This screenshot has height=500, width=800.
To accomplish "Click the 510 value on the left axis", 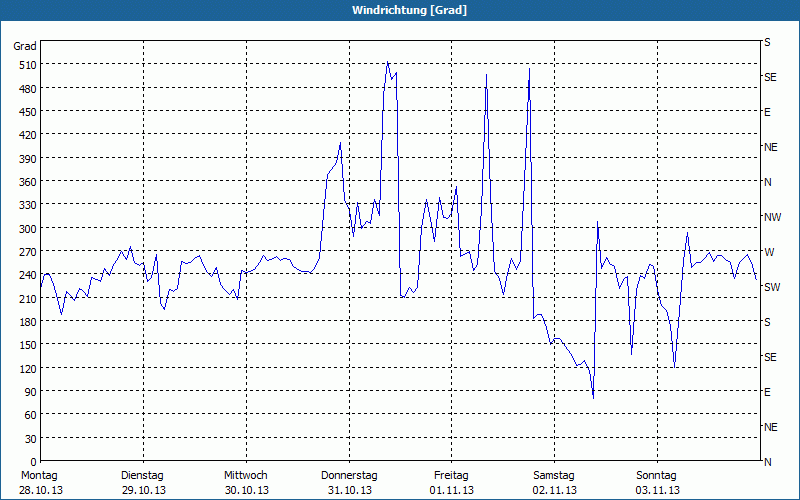I will pos(28,65).
